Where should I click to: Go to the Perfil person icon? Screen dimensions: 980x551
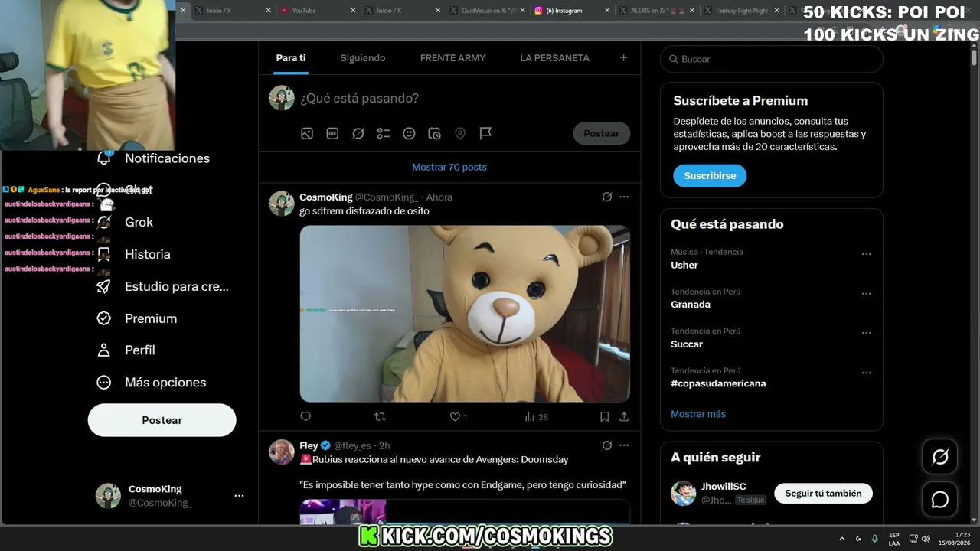[x=103, y=350]
